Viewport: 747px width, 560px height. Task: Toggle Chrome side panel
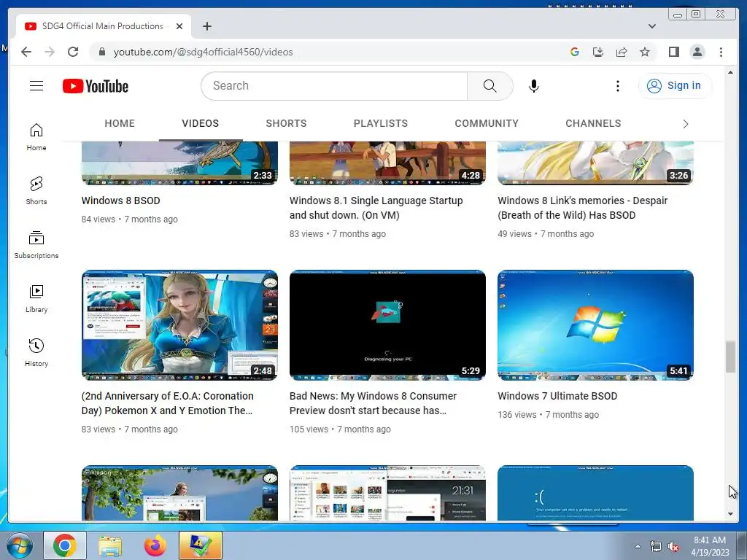[673, 52]
